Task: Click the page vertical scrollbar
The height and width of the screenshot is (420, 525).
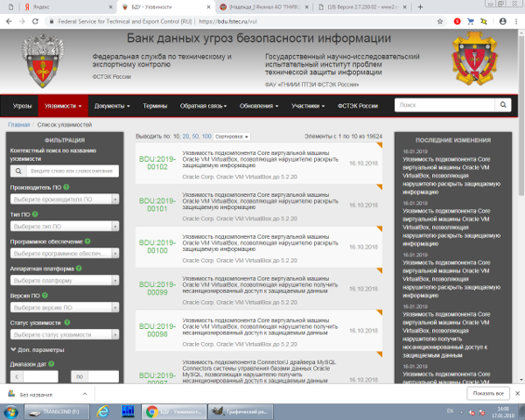Action: (521, 115)
